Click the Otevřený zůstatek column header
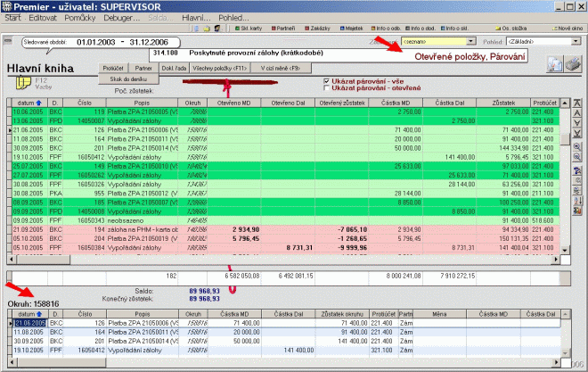Image resolution: width=588 pixels, height=372 pixels. point(341,103)
